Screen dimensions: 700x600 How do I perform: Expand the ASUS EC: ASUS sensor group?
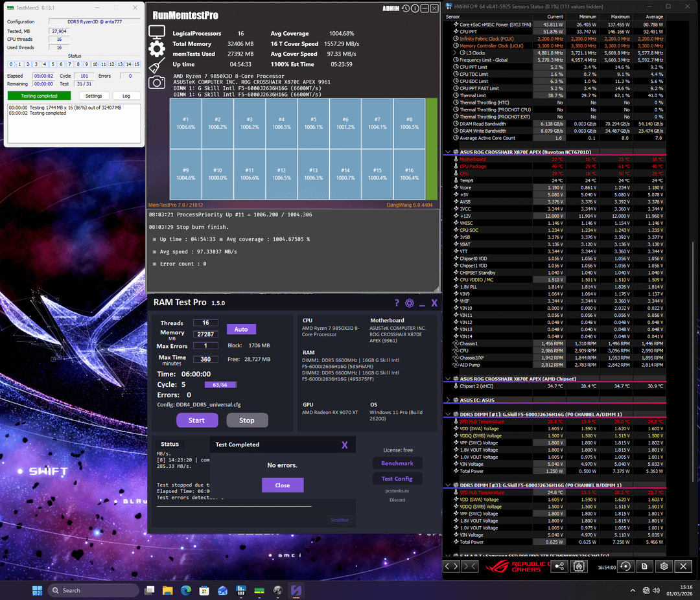(x=447, y=400)
